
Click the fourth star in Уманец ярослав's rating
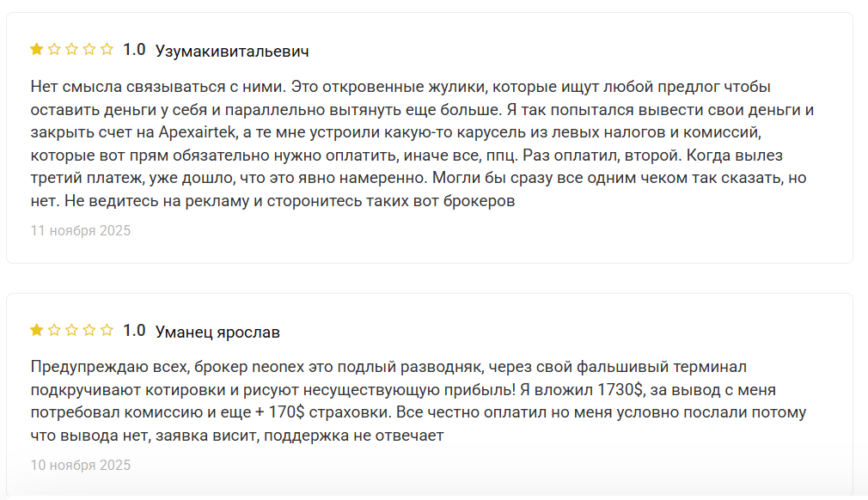click(x=89, y=331)
